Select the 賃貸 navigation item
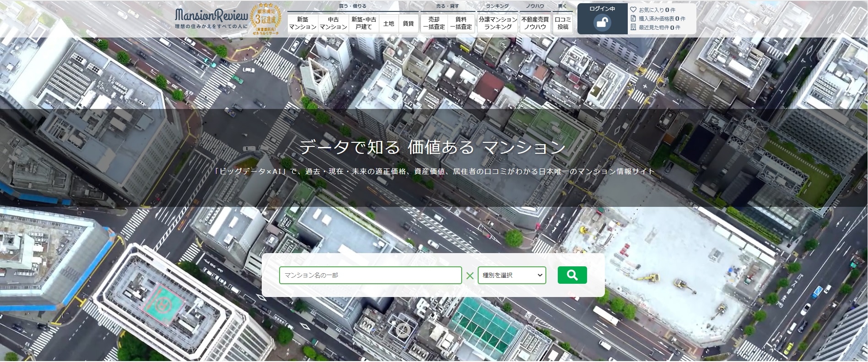The image size is (868, 362). (x=408, y=23)
